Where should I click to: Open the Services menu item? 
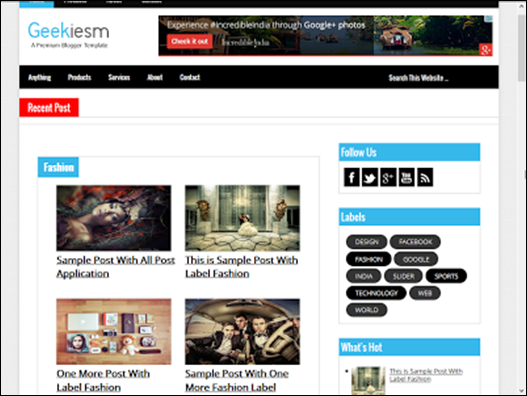(119, 77)
